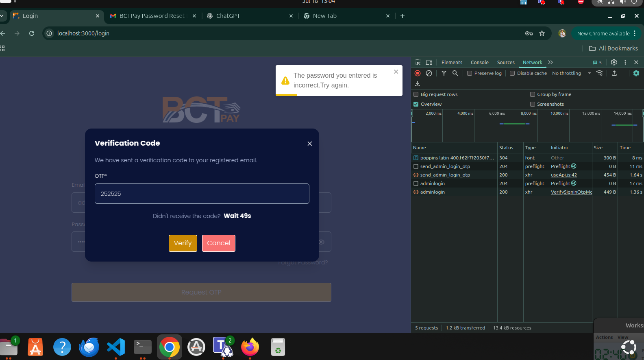Click the Verify button
This screenshot has height=360, width=644.
tap(183, 243)
